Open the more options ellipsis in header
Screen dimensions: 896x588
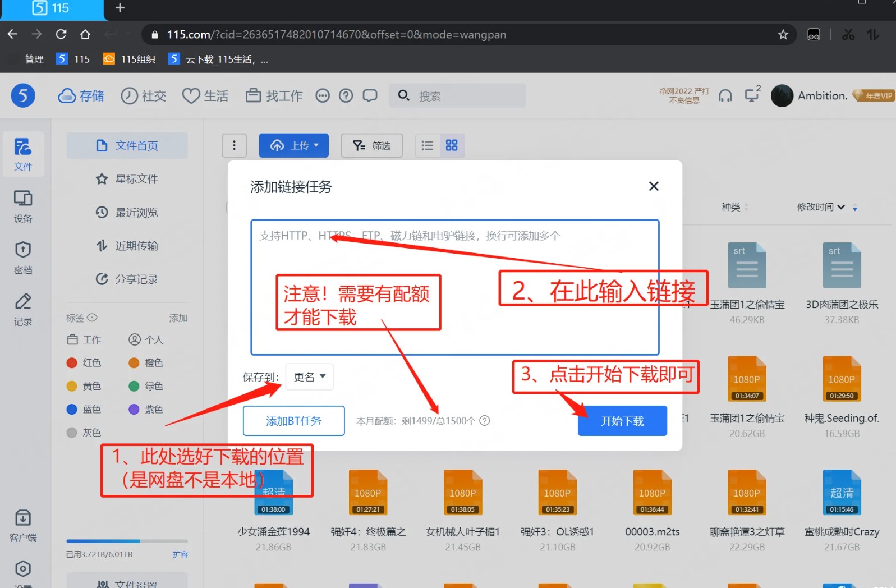click(323, 96)
